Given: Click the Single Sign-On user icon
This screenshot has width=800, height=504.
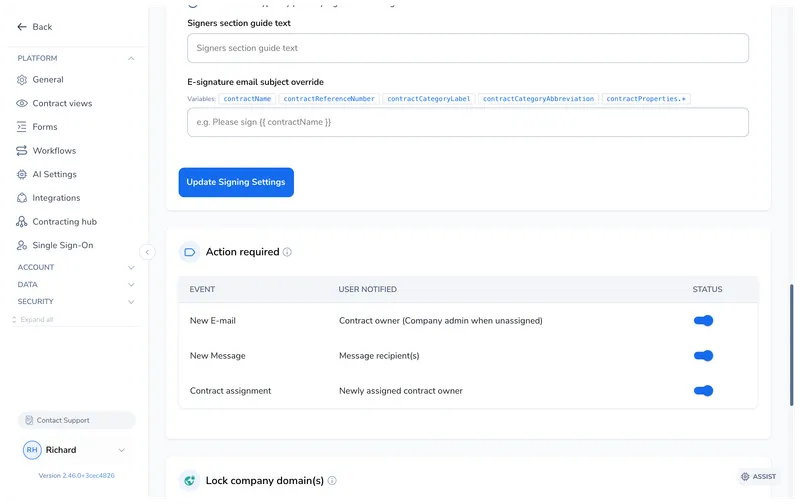Looking at the screenshot, I should tap(21, 245).
